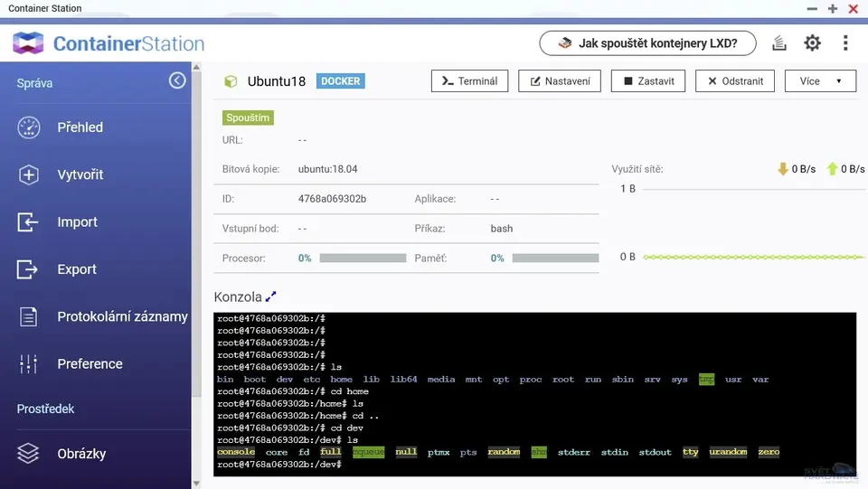
Task: Open 'Jak spouštět kontejnery LXD?' guide
Action: 648,42
